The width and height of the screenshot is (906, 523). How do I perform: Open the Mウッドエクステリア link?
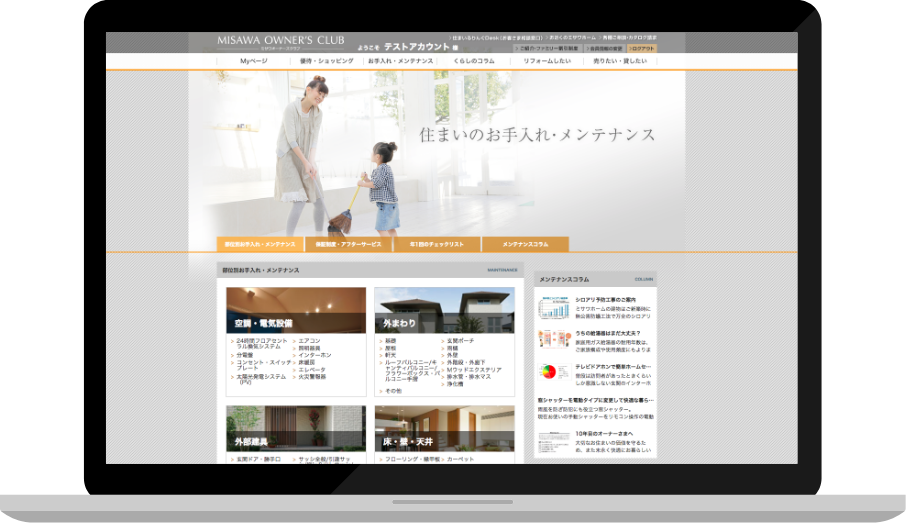(474, 370)
